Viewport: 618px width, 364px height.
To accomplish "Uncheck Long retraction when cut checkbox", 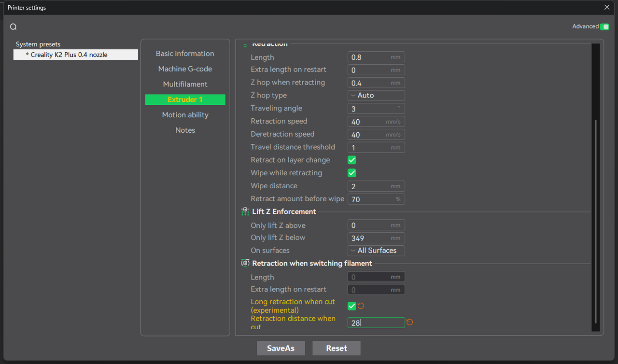I will (x=352, y=306).
